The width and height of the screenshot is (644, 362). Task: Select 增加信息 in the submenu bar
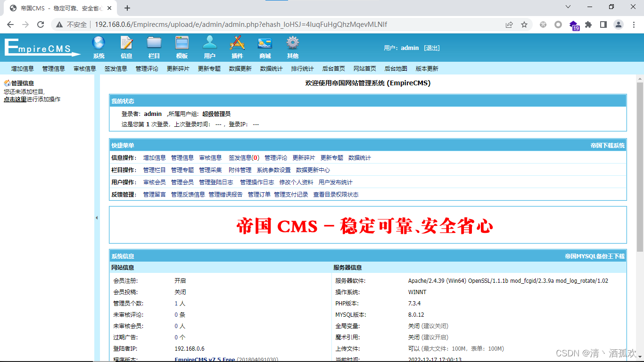23,68
